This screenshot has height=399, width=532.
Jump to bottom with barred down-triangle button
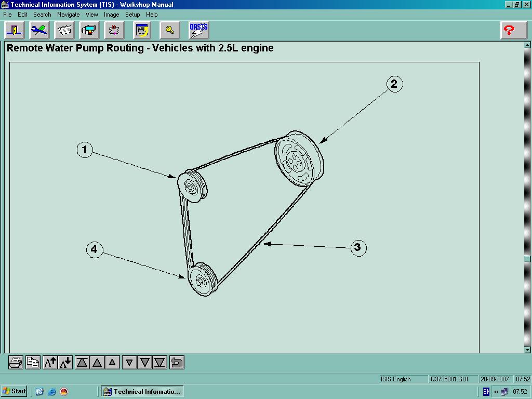pyautogui.click(x=160, y=362)
